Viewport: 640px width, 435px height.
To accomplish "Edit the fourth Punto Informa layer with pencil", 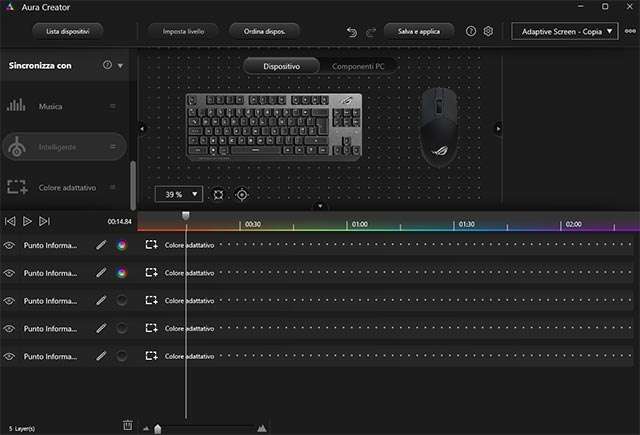I will (101, 328).
